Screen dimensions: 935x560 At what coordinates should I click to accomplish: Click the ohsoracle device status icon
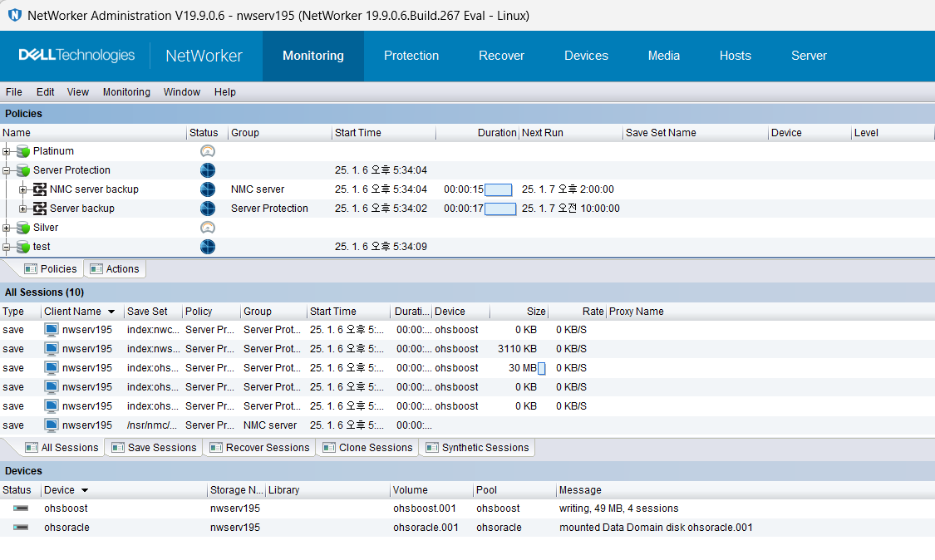tap(21, 528)
